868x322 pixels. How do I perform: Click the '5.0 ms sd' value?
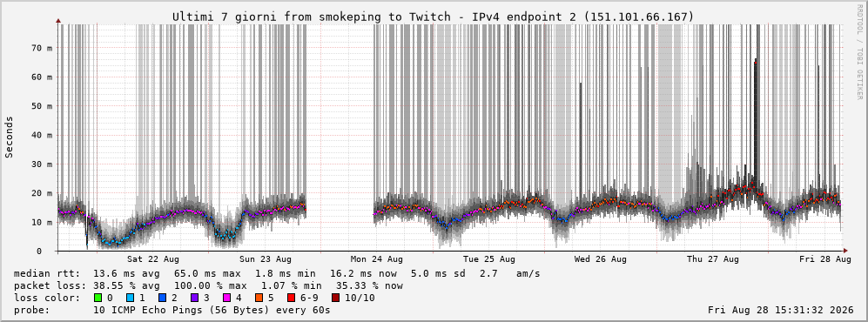438,273
